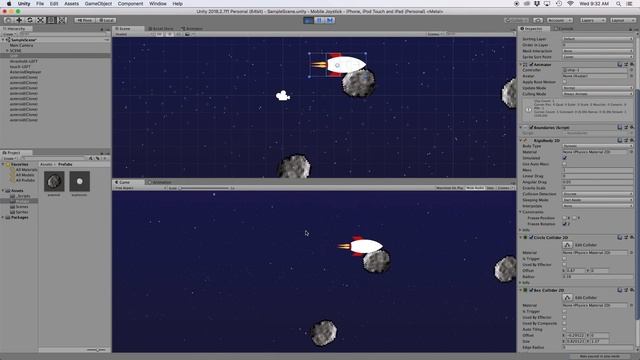
Task: Open the Sprites folder in Project
Action: 22,212
